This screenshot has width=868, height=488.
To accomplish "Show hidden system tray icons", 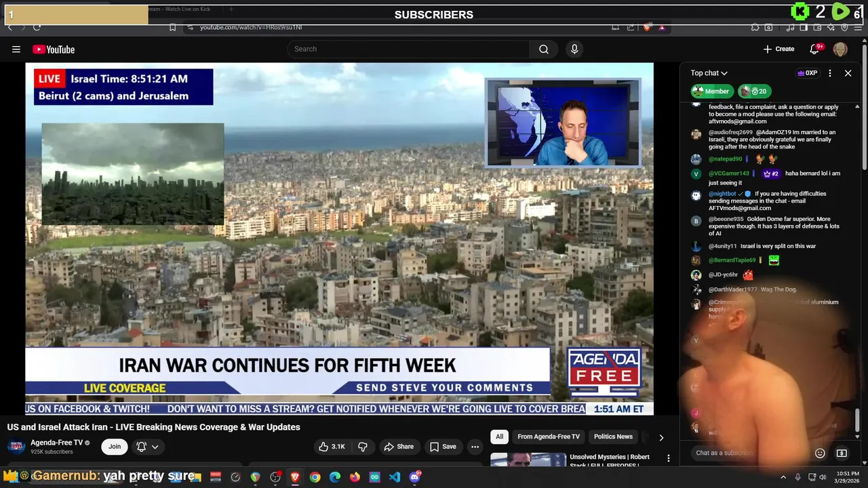I will coord(783,477).
